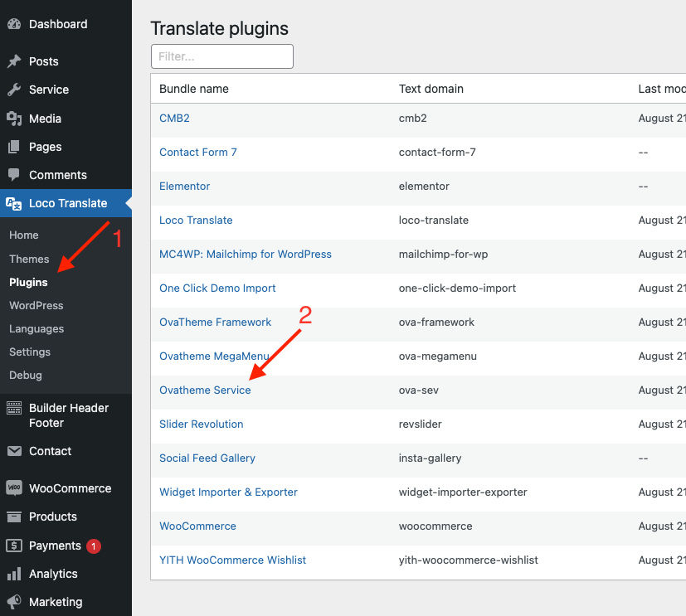Open the Analytics menu label
Image resolution: width=686 pixels, height=616 pixels.
coord(53,574)
